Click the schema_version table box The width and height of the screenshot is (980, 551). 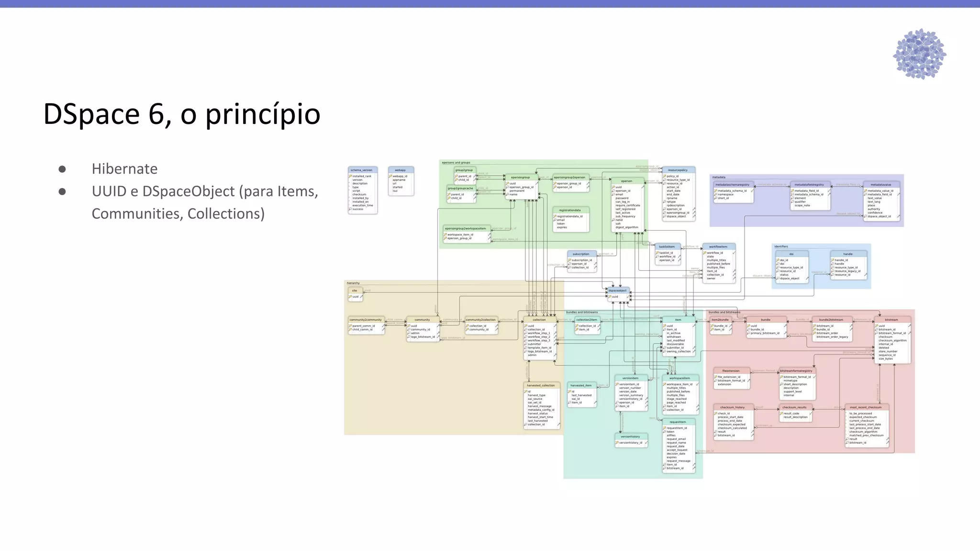[362, 190]
